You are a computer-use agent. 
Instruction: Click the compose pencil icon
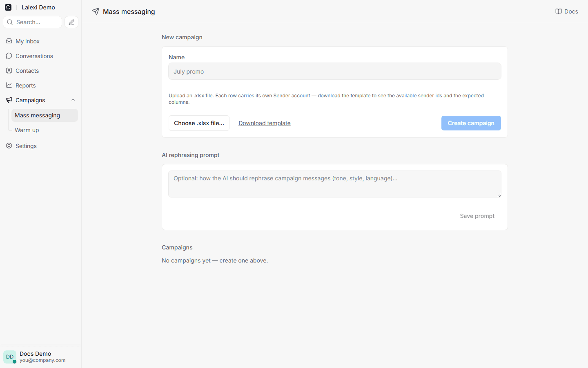point(71,22)
